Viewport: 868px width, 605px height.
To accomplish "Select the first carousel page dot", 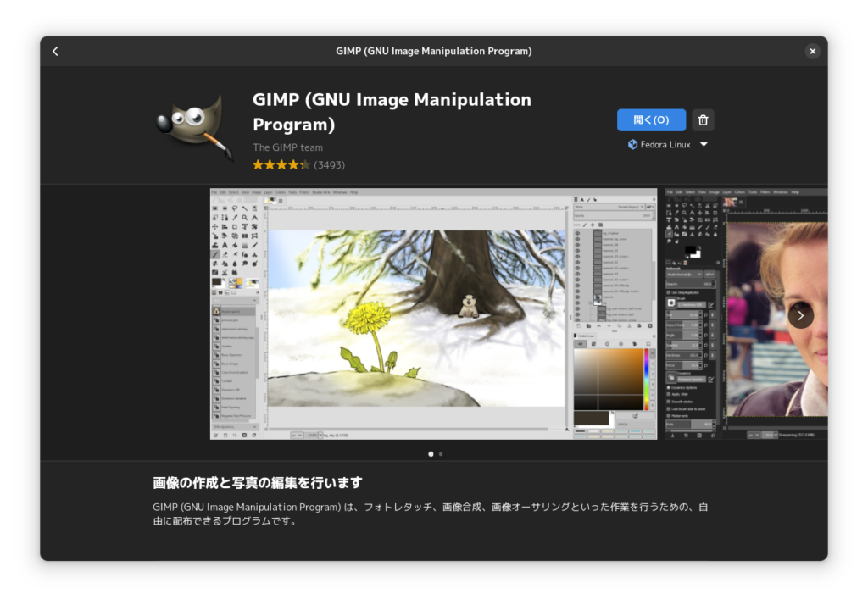I will [431, 454].
